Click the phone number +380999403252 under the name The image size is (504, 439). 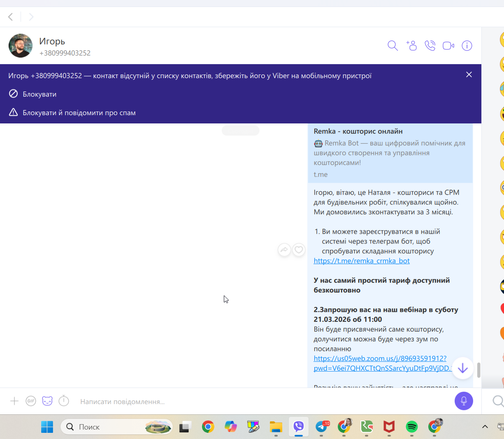pyautogui.click(x=65, y=53)
